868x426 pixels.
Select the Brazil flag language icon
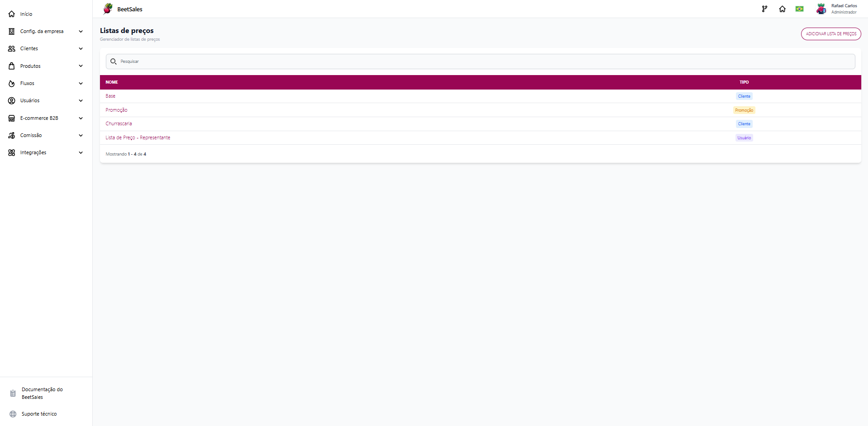800,9
